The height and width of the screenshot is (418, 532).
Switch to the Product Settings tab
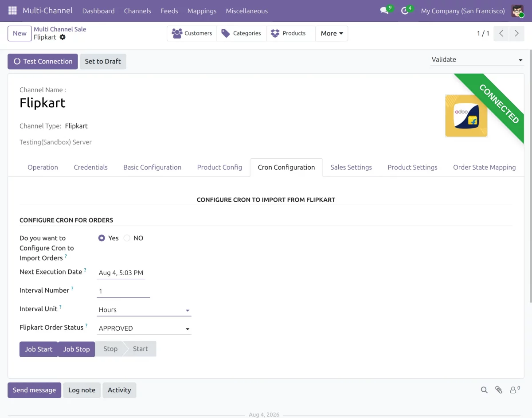pyautogui.click(x=412, y=167)
